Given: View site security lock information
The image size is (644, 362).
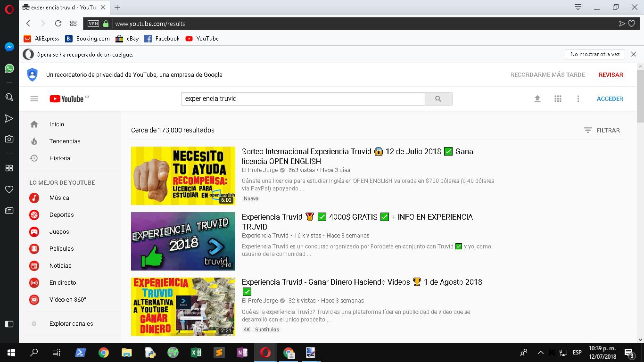Looking at the screenshot, I should [x=106, y=24].
